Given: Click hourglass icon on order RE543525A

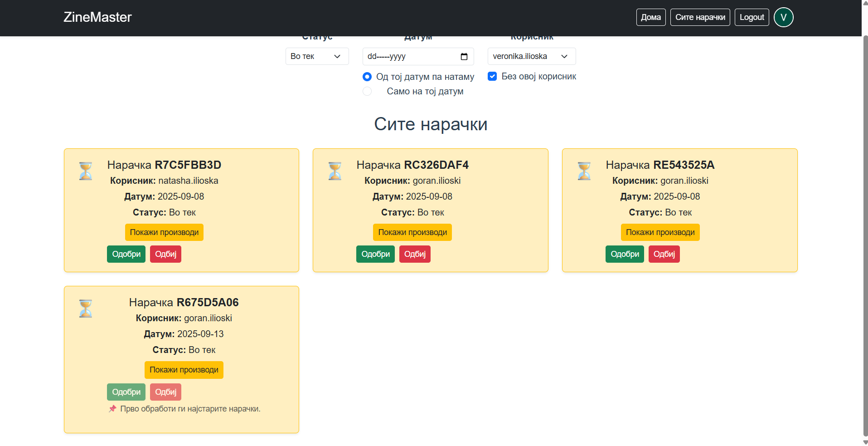Looking at the screenshot, I should (584, 171).
